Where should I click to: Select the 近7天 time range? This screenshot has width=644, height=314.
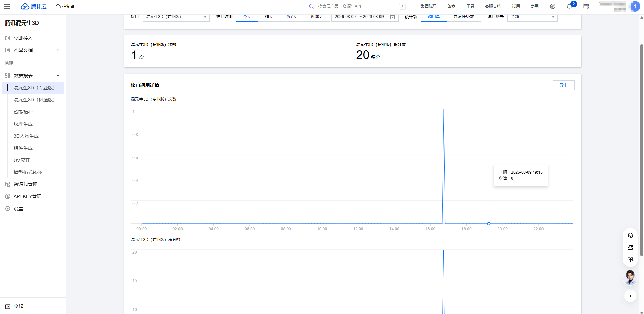point(292,17)
